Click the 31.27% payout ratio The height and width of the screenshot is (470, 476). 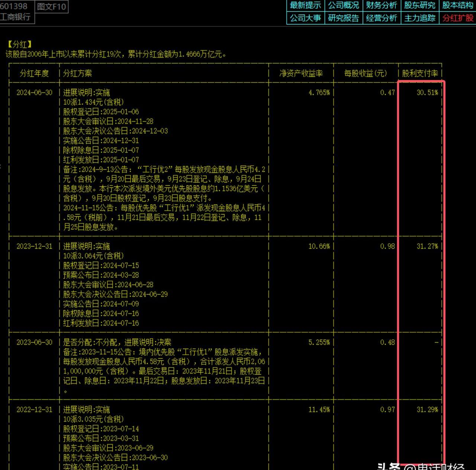427,246
